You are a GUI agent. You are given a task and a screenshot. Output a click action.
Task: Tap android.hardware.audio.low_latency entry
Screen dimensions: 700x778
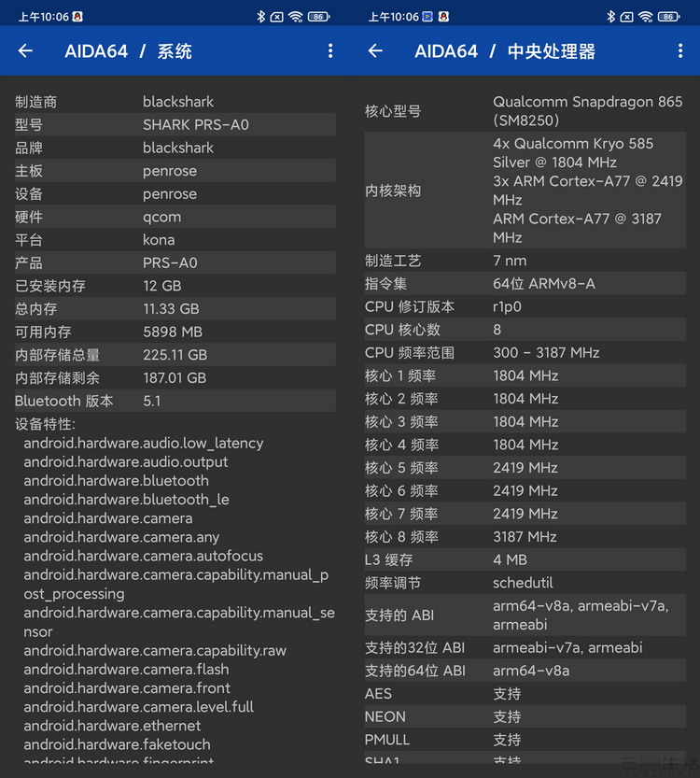pos(144,443)
